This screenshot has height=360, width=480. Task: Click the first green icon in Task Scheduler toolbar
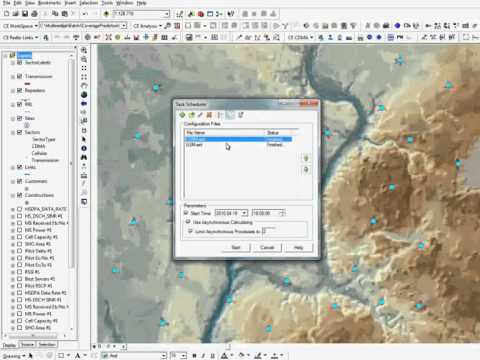[x=182, y=115]
